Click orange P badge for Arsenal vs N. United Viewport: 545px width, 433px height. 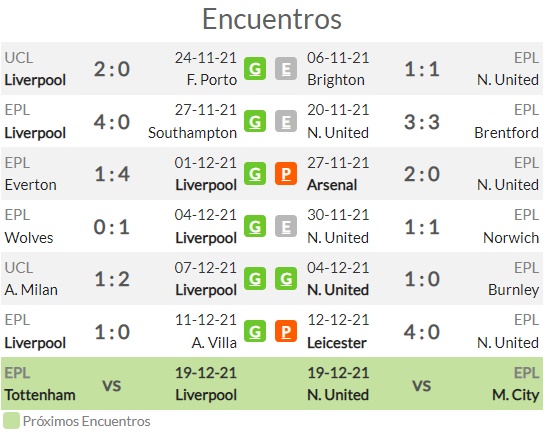pos(286,173)
